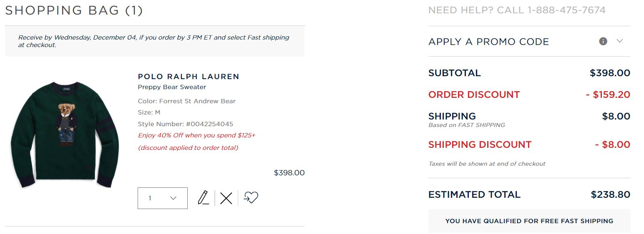Screen dimensions: 644x234
Task: Open the Preppy Bear Sweater product link
Action: click(x=172, y=87)
